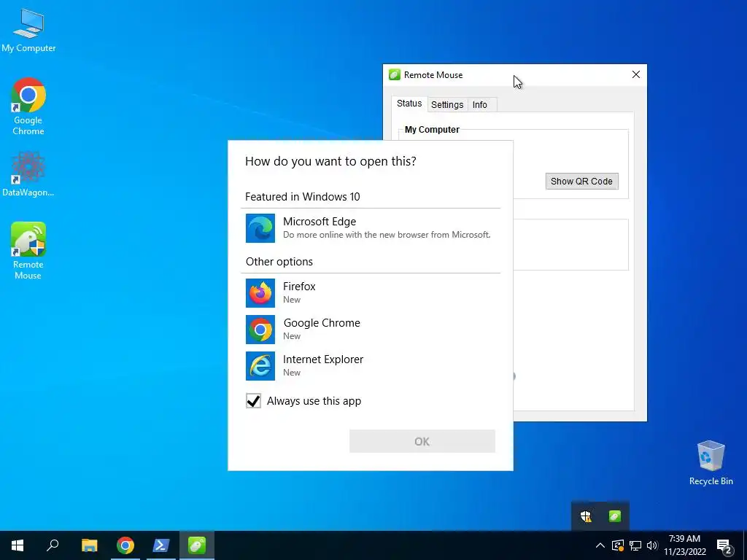Switch to Settings tab in Remote Mouse
This screenshot has height=560, width=747.
tap(447, 105)
